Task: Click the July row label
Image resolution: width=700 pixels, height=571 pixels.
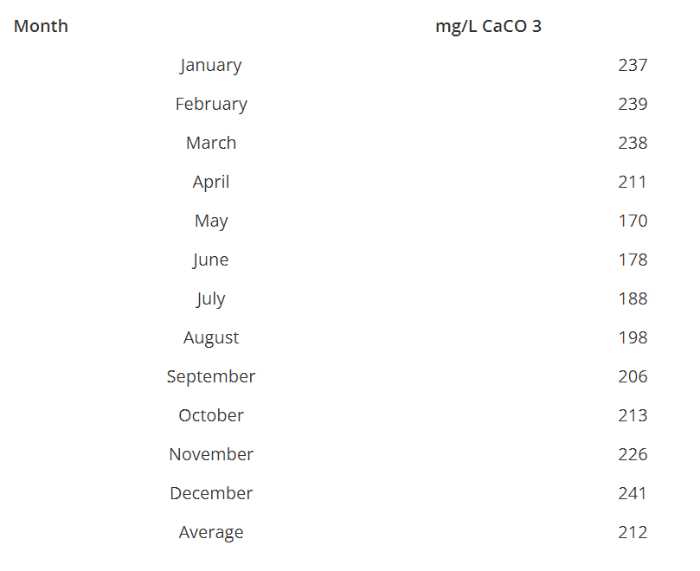Action: click(211, 299)
